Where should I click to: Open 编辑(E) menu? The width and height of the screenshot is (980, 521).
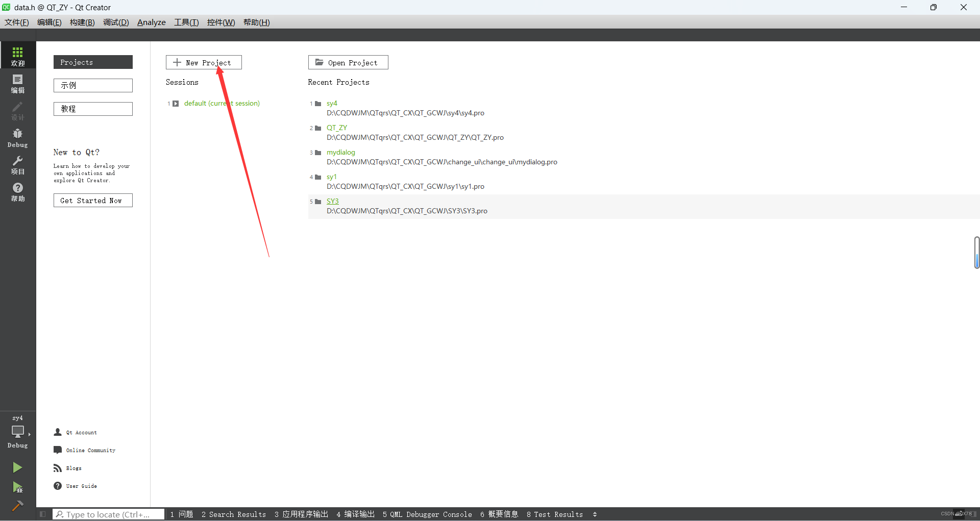50,22
